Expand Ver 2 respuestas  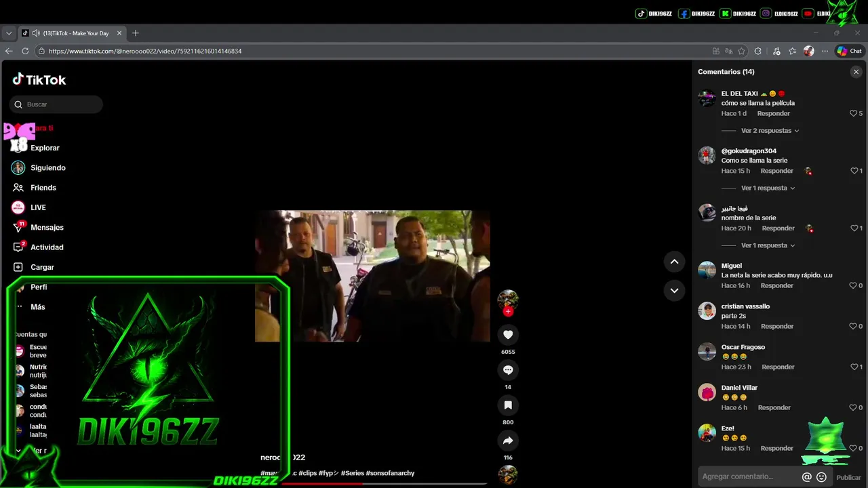click(x=770, y=131)
